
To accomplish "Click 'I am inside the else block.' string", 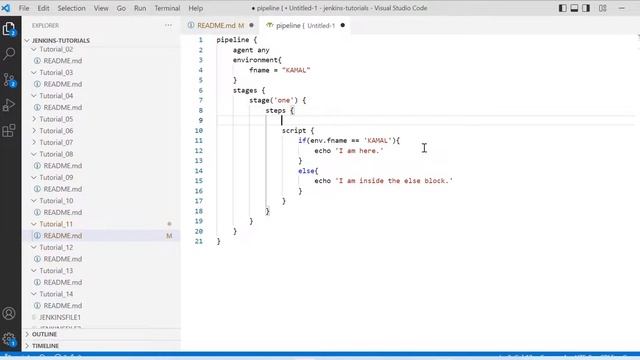I will [x=394, y=181].
